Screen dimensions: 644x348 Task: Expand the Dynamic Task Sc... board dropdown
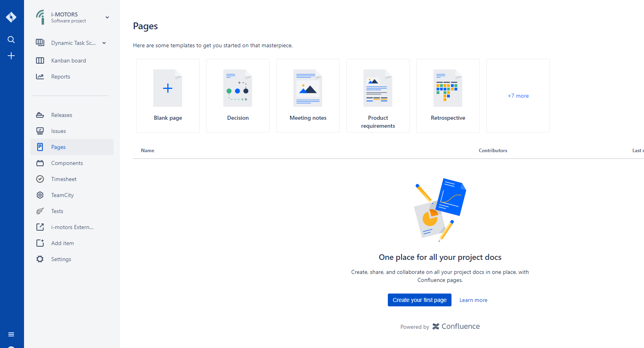tap(104, 43)
